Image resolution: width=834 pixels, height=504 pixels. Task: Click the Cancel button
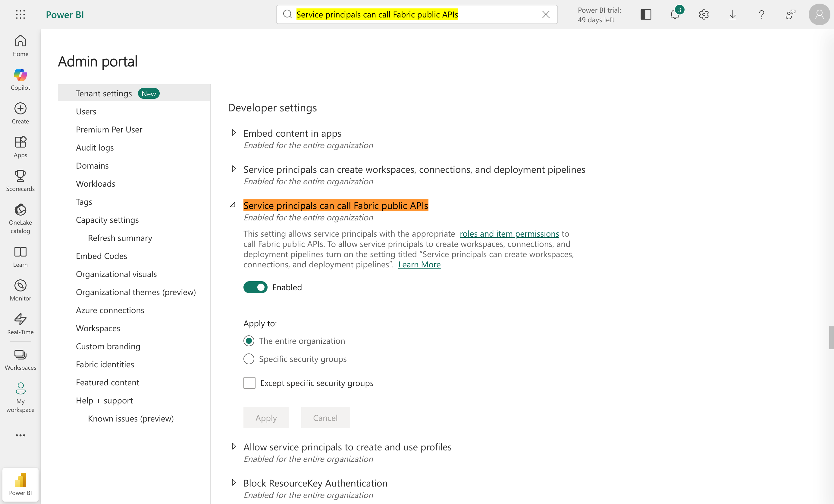click(x=325, y=418)
